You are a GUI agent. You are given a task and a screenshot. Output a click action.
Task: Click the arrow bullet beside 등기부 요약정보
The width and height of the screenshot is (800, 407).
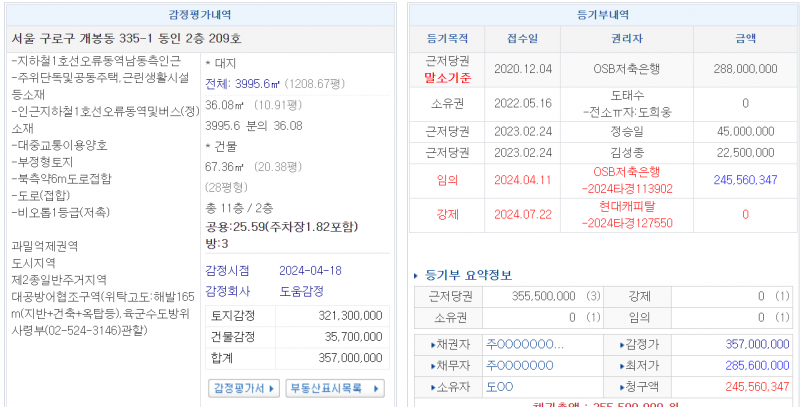point(416,276)
